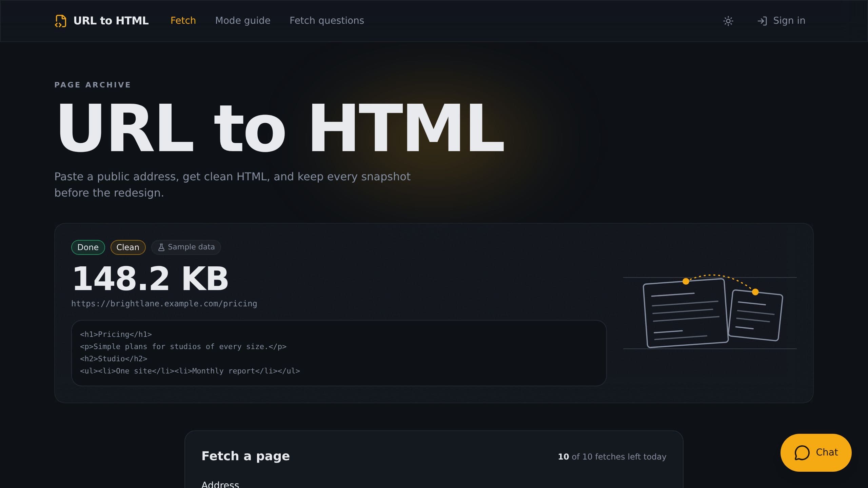
Task: Open the Fetch nav tab
Action: click(x=183, y=21)
